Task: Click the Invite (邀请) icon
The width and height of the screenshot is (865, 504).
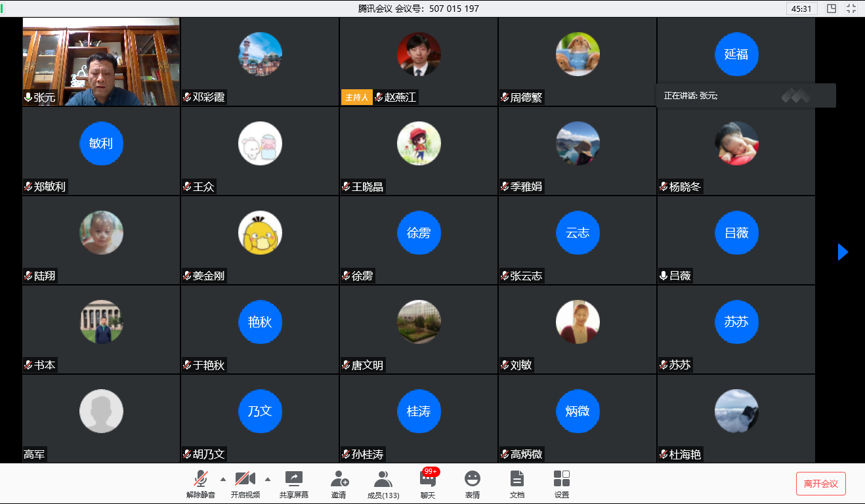Action: click(x=339, y=484)
